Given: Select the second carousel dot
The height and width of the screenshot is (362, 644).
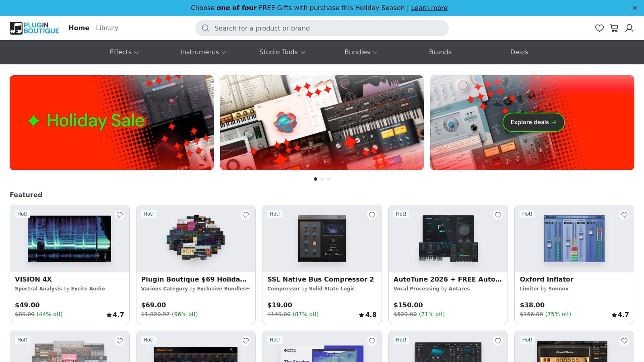Looking at the screenshot, I should [x=322, y=179].
